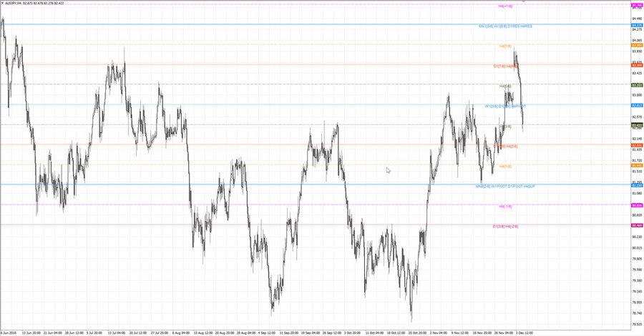The height and width of the screenshot is (336, 644).
Task: Click the 79.590 price axis value
Action: pyautogui.click(x=637, y=270)
